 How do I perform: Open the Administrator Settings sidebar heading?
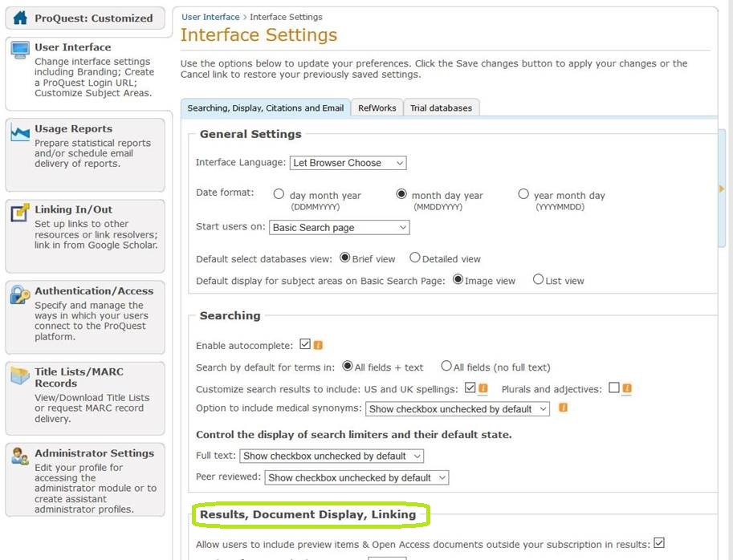tap(95, 453)
